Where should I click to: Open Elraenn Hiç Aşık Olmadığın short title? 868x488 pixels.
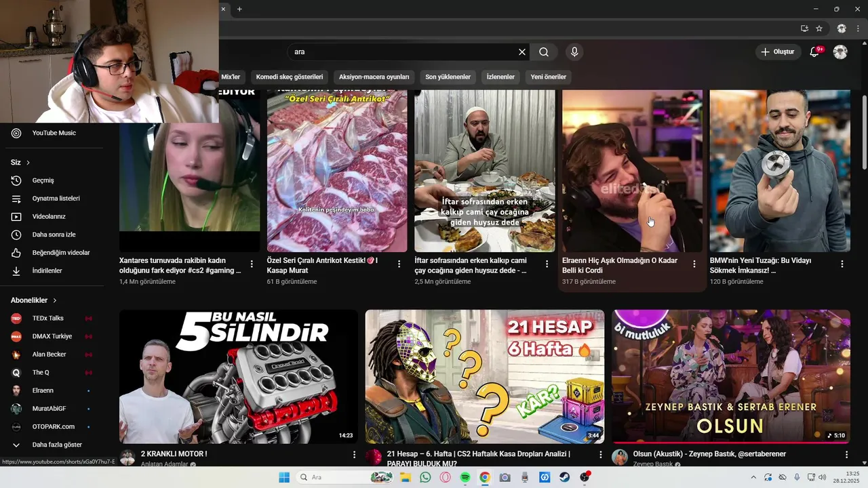(620, 265)
